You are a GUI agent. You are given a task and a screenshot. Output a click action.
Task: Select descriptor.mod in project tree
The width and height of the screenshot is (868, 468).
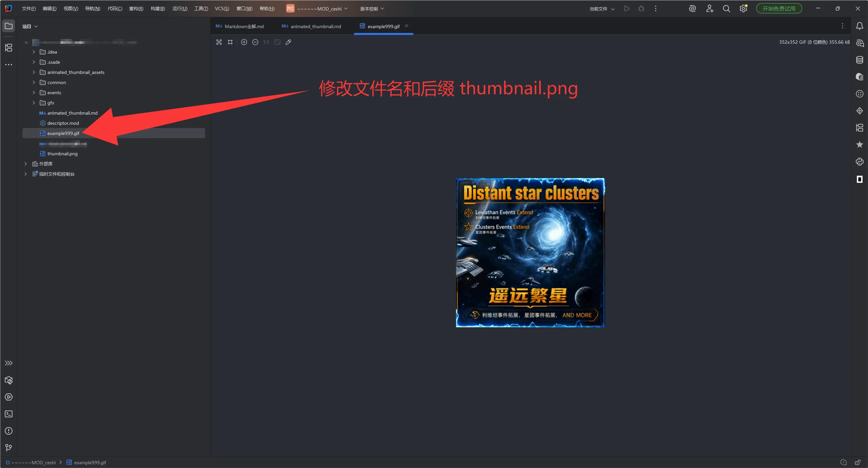click(x=63, y=123)
